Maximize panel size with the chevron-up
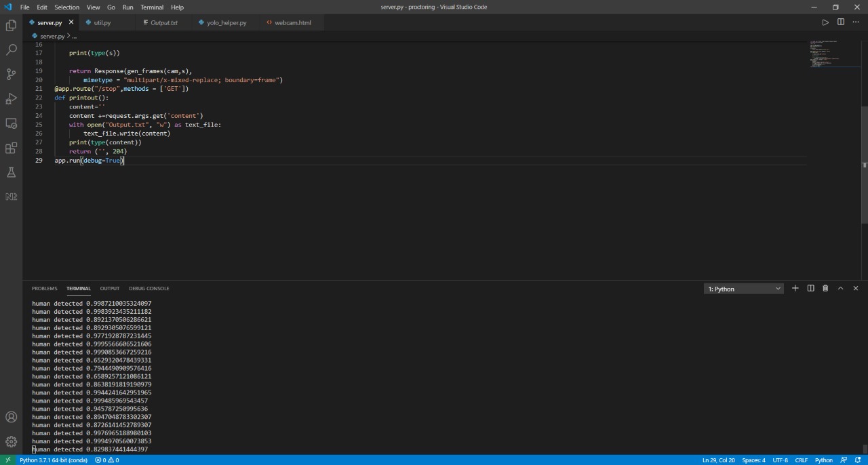Image resolution: width=868 pixels, height=465 pixels. (840, 288)
